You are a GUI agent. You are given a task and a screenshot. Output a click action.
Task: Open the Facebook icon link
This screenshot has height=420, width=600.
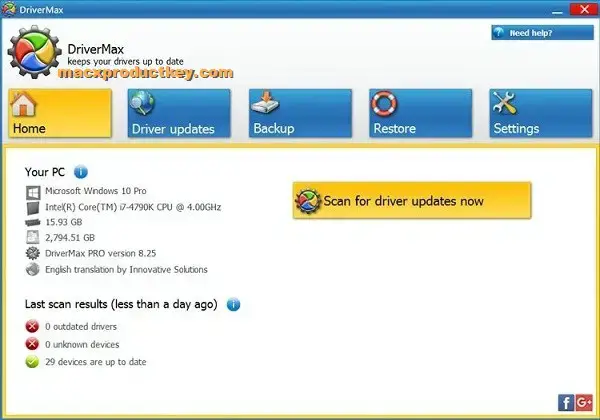point(566,403)
